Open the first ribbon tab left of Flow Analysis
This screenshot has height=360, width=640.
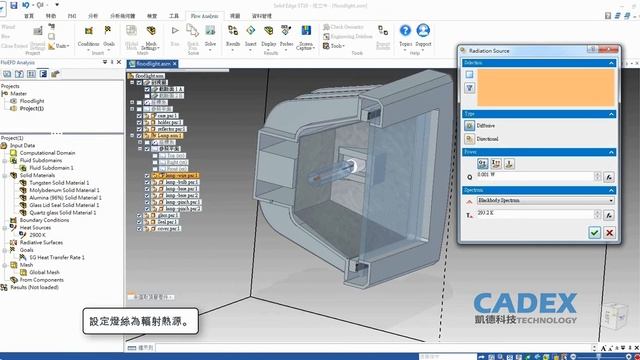[x=174, y=16]
